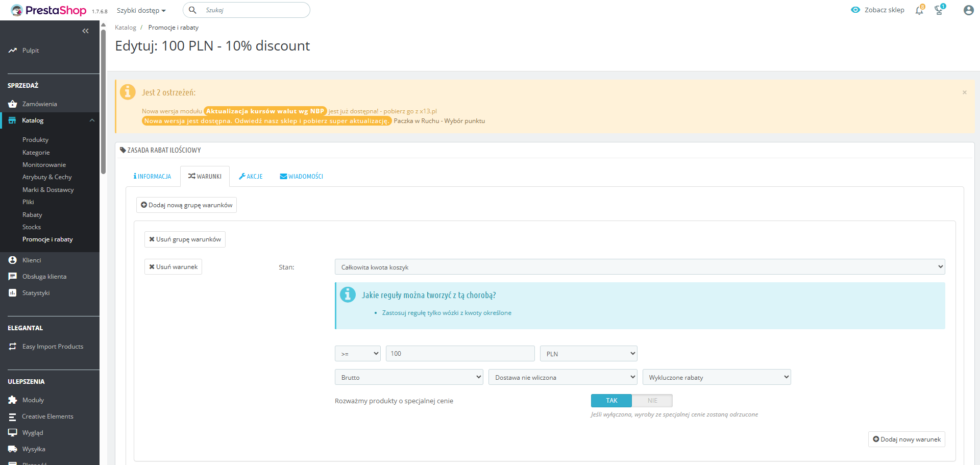980x465 pixels.
Task: Switch the special price option to TAK
Action: click(x=611, y=401)
